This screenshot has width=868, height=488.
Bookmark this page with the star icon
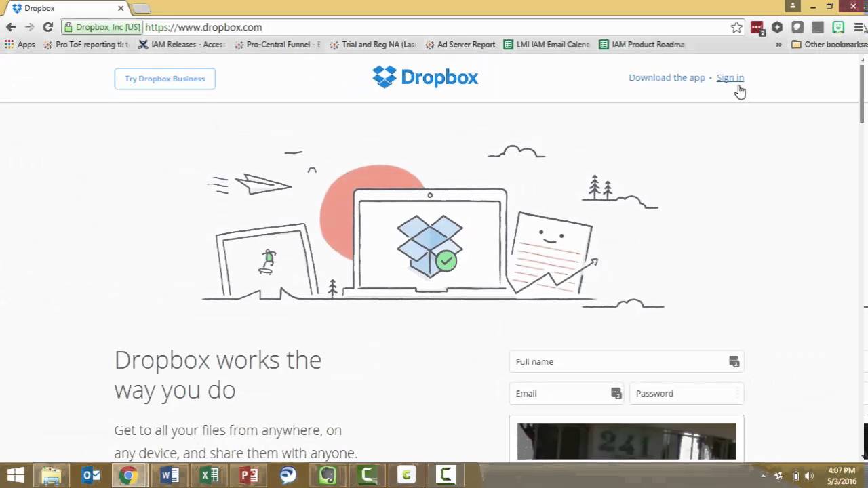pos(736,27)
